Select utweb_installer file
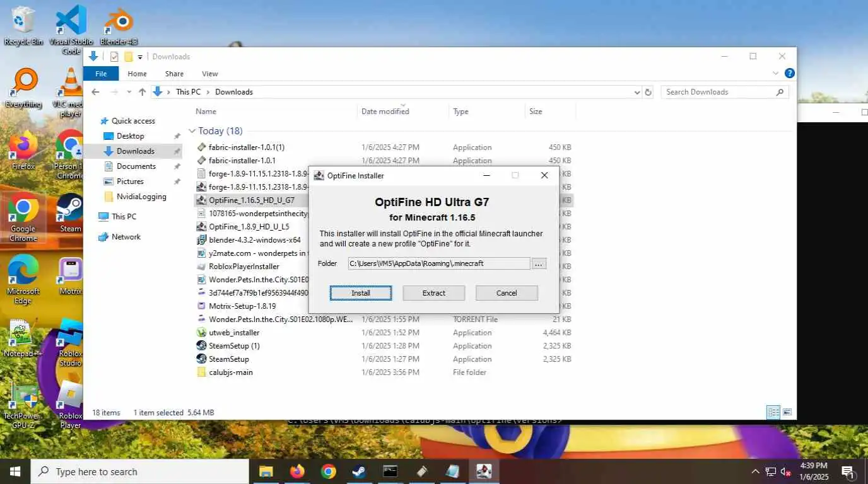The width and height of the screenshot is (868, 484). pos(234,333)
